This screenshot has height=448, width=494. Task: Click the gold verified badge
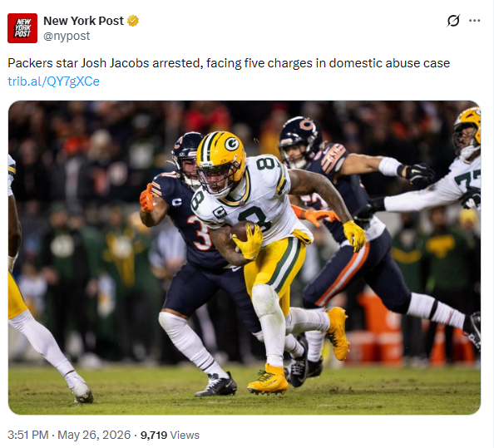(133, 21)
